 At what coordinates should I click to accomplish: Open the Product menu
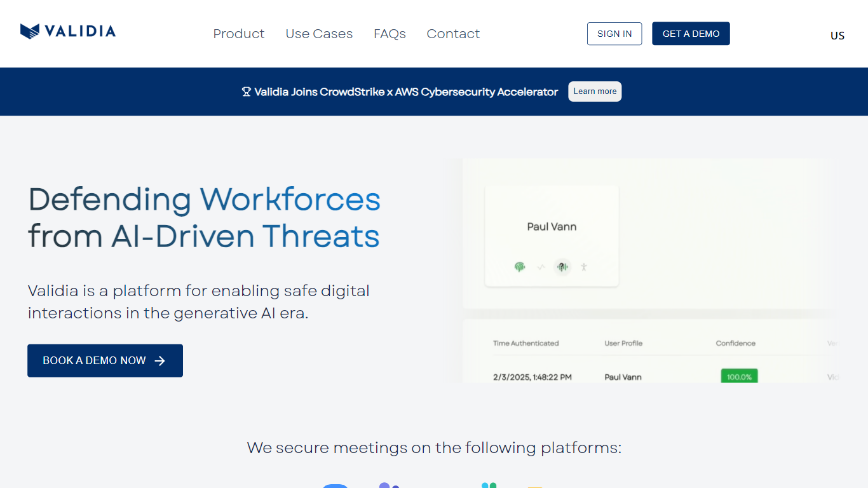(239, 34)
